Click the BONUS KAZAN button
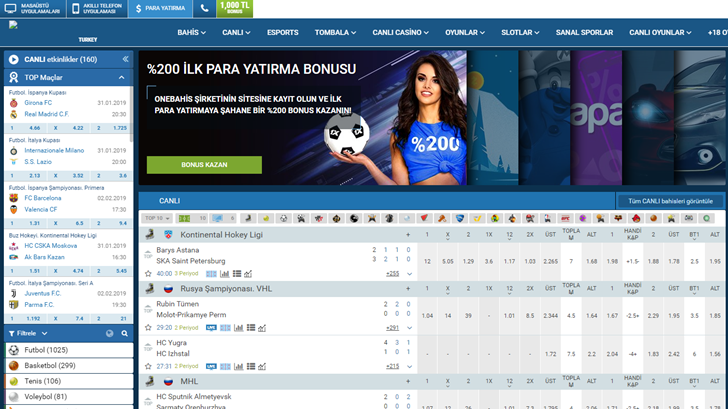Viewport: 728px width, 409px height. [204, 165]
